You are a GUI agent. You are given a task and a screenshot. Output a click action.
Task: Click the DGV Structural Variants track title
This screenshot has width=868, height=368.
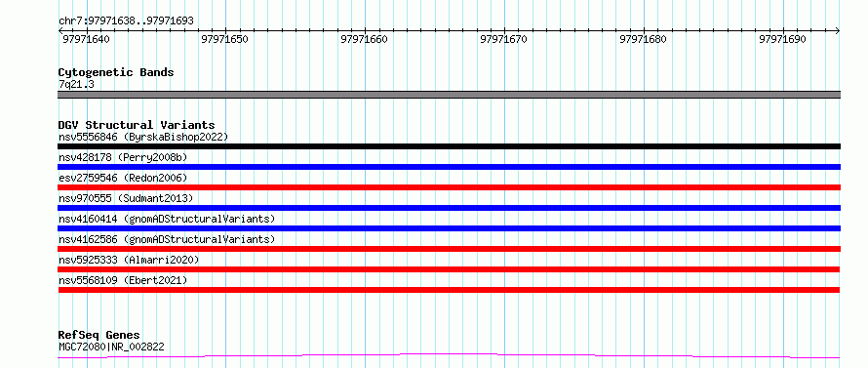click(137, 125)
